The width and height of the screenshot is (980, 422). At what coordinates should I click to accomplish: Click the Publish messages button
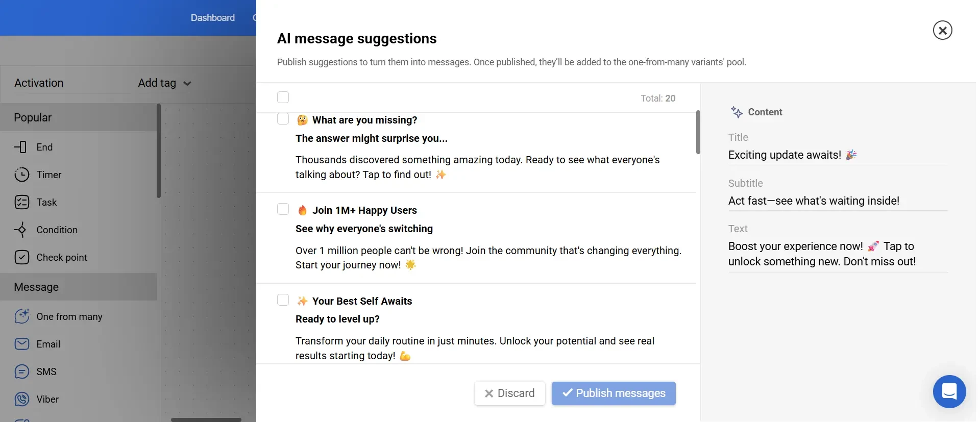[614, 393]
